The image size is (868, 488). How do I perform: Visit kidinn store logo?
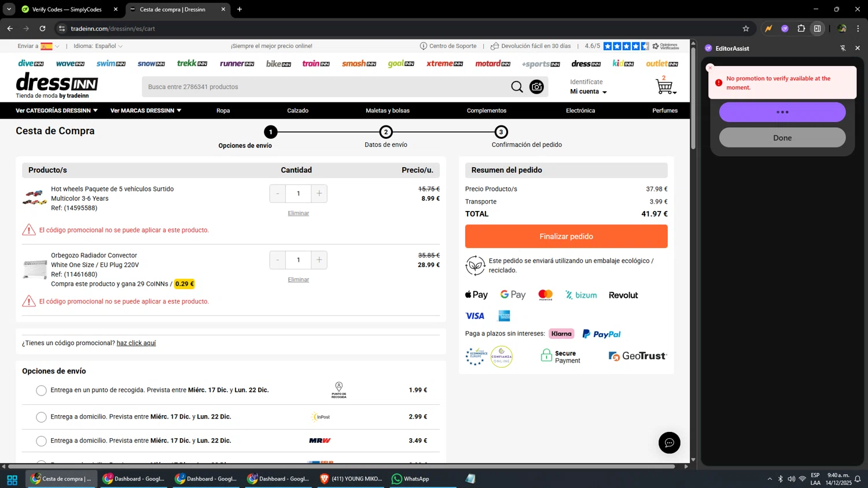(x=623, y=64)
